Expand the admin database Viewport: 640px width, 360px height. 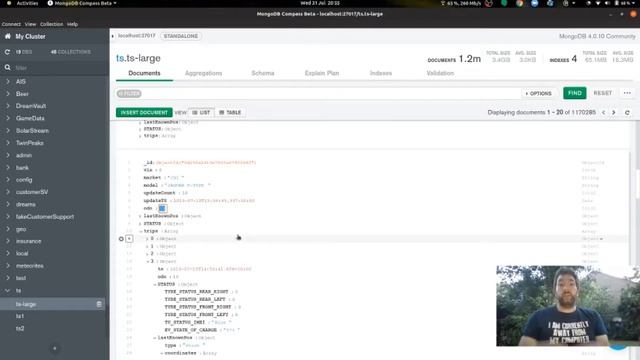[8, 155]
